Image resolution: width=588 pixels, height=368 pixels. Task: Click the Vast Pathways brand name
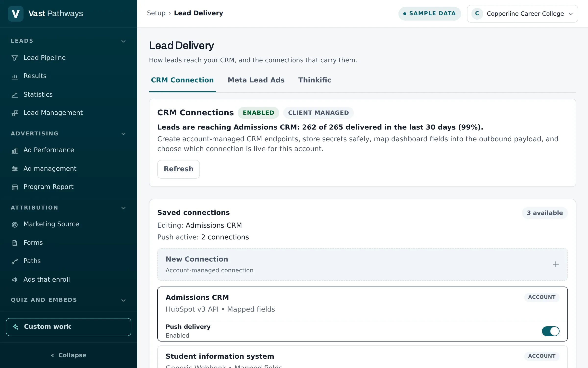point(56,13)
